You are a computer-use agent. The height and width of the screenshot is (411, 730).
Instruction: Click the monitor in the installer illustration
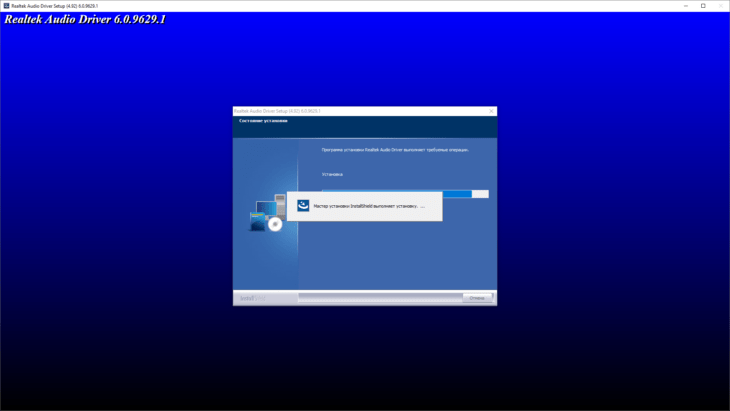click(266, 208)
